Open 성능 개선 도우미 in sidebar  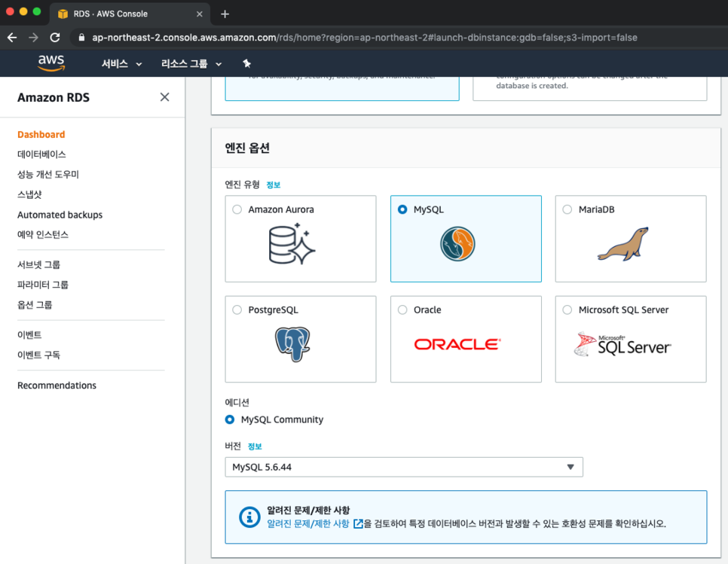pyautogui.click(x=47, y=175)
